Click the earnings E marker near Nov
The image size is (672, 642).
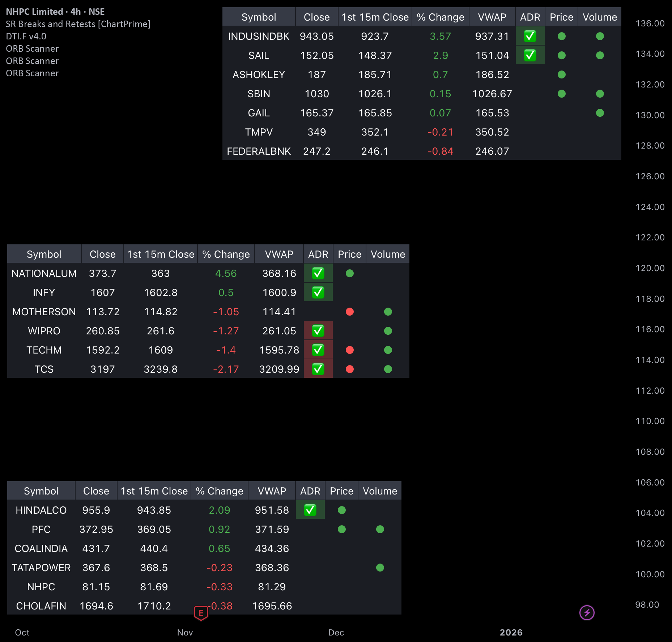(x=201, y=613)
